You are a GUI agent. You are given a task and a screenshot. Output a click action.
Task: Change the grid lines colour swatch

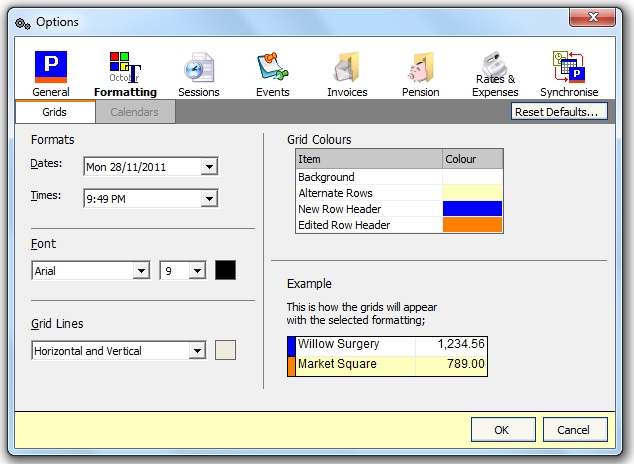[225, 350]
